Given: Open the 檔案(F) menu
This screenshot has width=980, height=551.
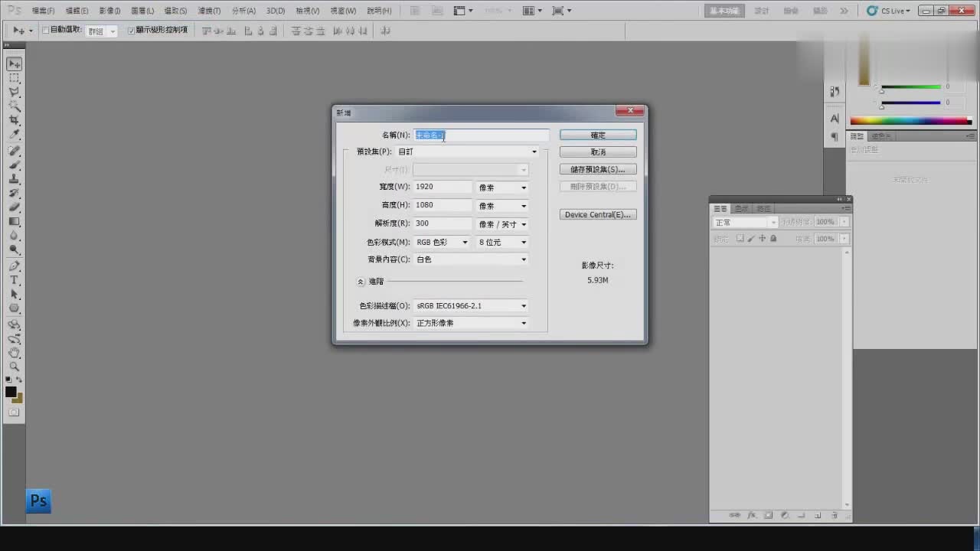Looking at the screenshot, I should tap(43, 11).
